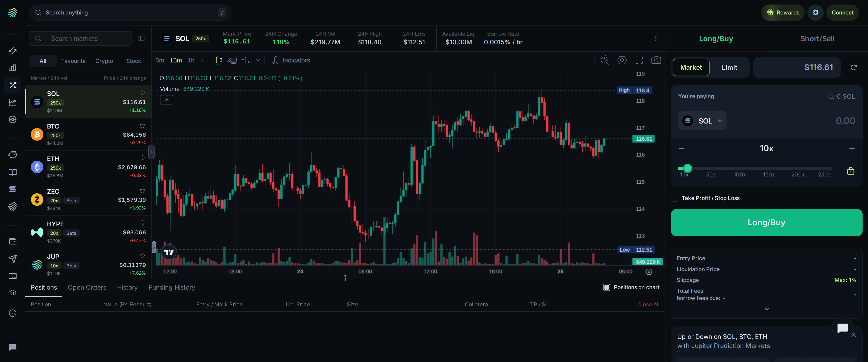Viewport: 868px width, 362px height.
Task: Click the TradingView logo on the chart
Action: pos(169,252)
